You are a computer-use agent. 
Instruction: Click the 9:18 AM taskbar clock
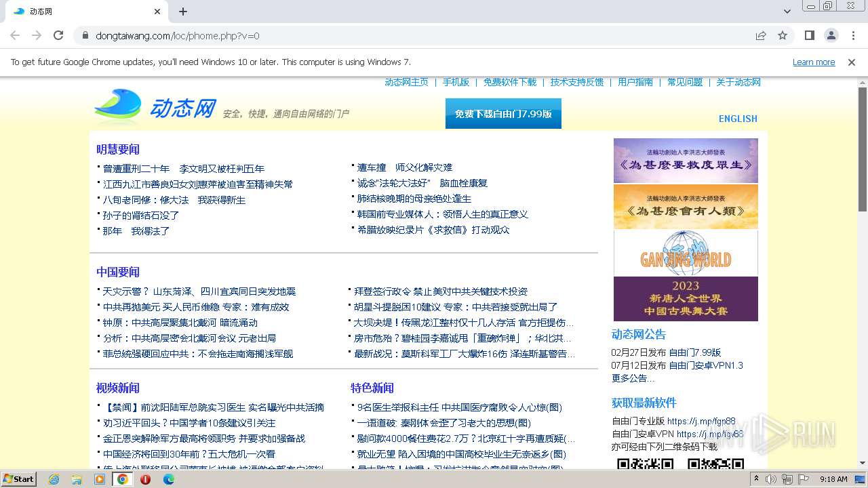[833, 479]
